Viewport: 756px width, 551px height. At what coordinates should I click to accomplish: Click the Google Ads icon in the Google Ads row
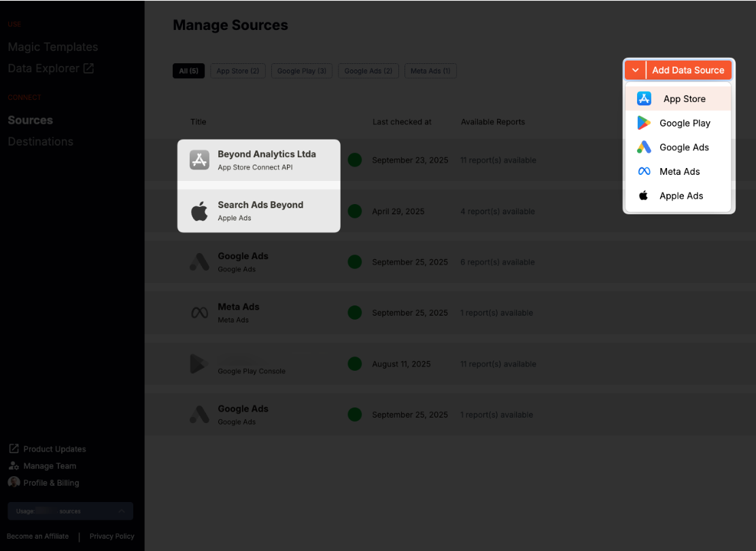[199, 261]
